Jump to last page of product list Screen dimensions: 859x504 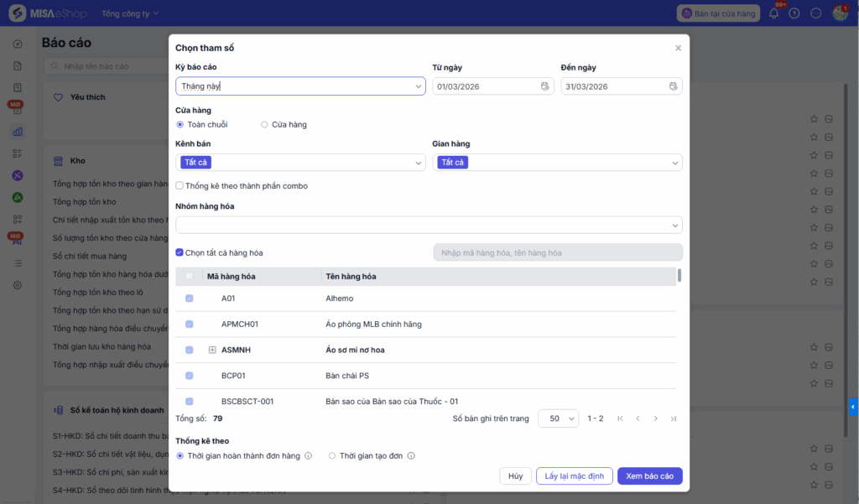[x=674, y=418]
